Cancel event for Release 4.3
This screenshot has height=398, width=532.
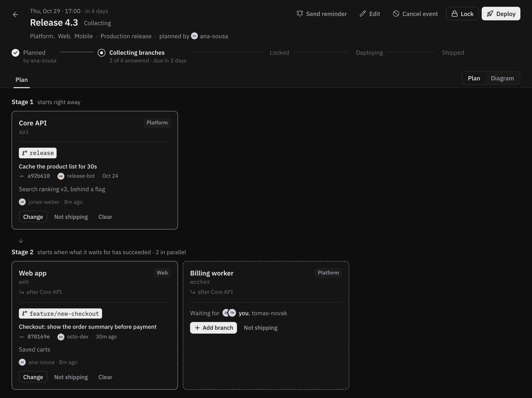[415, 14]
